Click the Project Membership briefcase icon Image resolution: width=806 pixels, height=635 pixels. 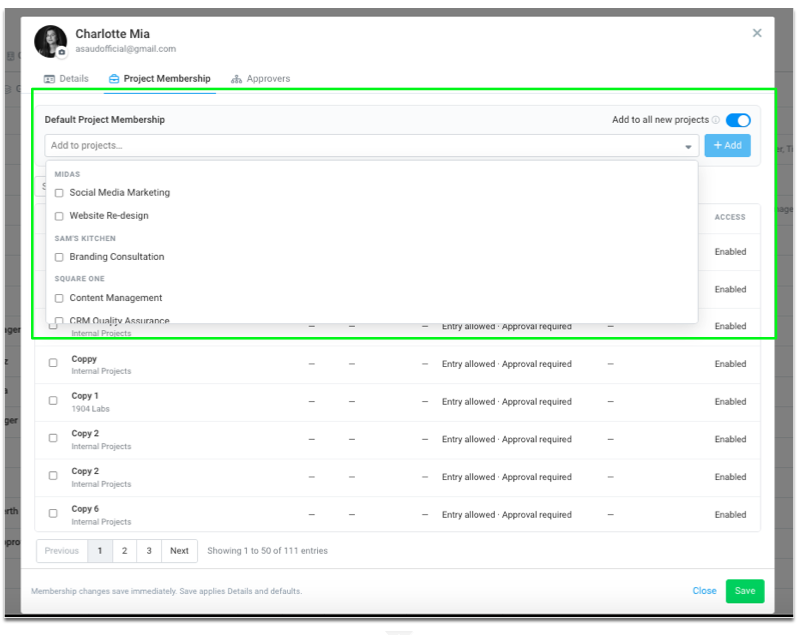tap(114, 79)
